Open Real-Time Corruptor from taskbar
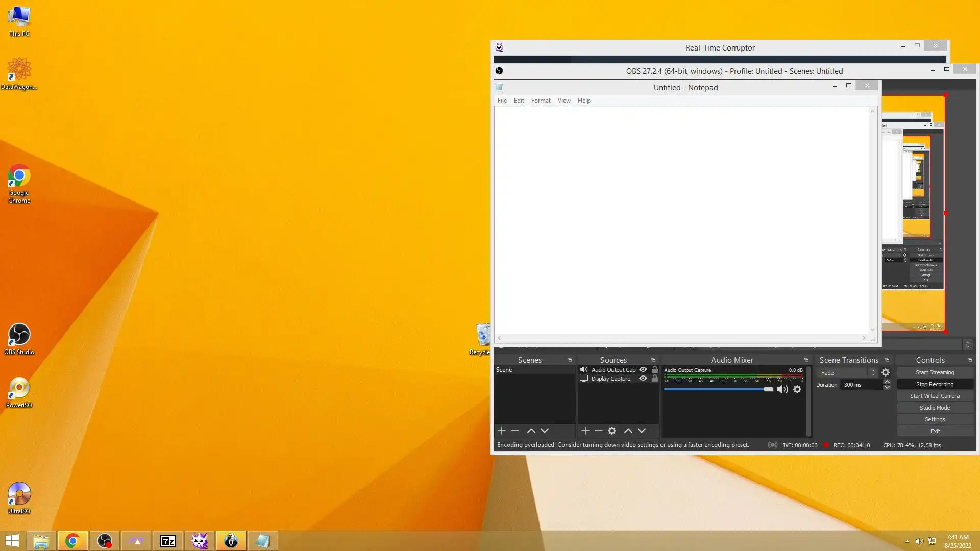This screenshot has height=551, width=980. (200, 541)
